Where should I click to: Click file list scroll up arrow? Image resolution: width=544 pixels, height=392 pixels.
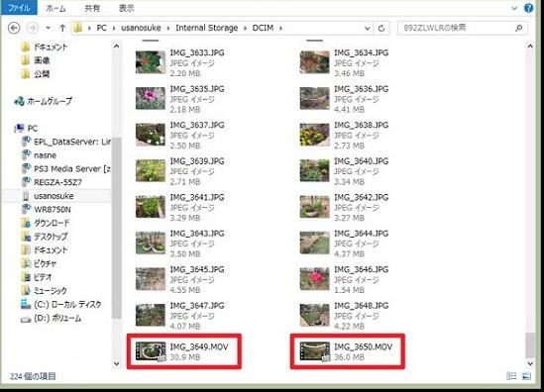point(530,46)
